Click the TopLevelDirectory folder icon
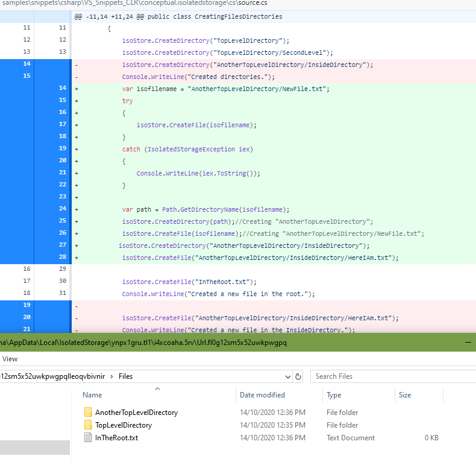 pos(88,425)
